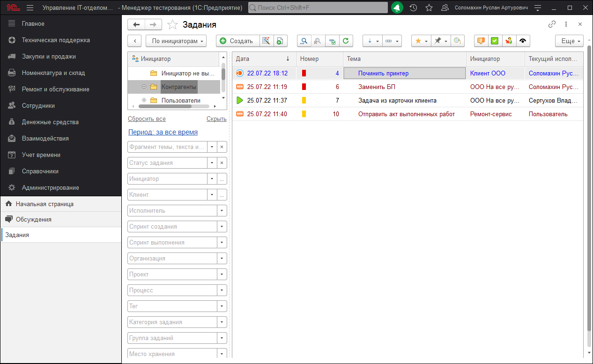Click the orange comment bubble toolbar icon
This screenshot has height=364, width=593.
(481, 41)
